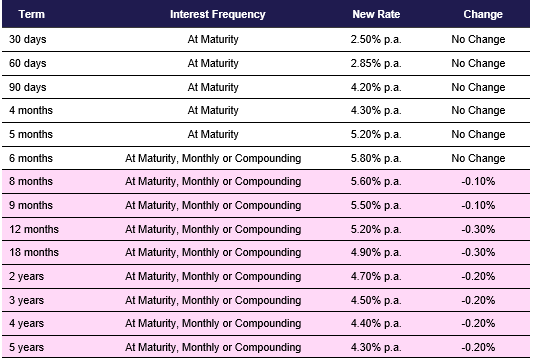533x360 pixels.
Task: Select the 2 years term cell
Action: 26,276
